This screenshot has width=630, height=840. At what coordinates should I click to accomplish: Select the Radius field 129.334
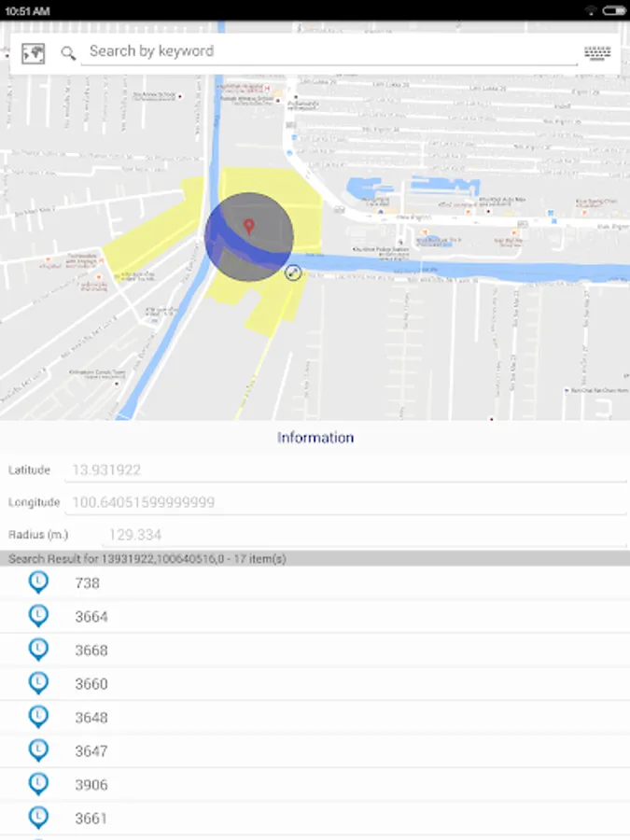click(364, 535)
